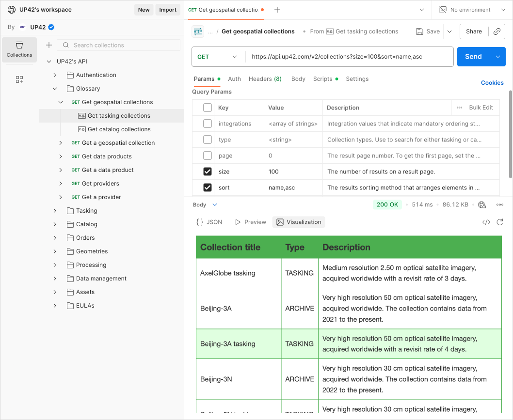The image size is (513, 420).
Task: Click the example icon of Get catalog collections
Action: [82, 129]
